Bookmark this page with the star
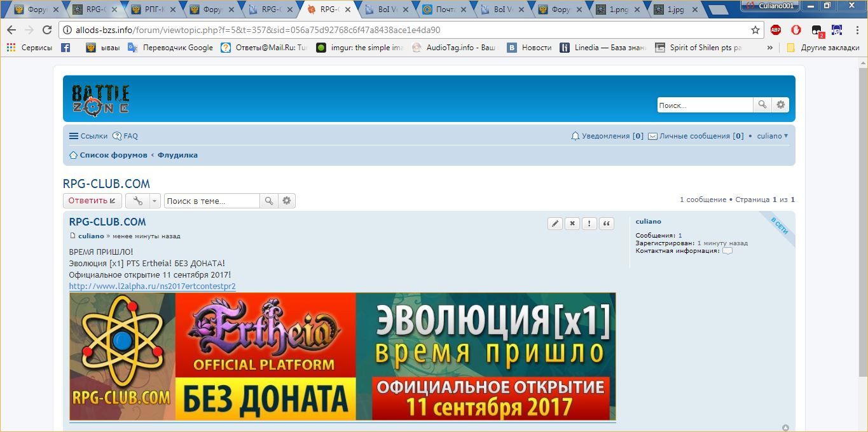Screen dimensions: 868x432 click(x=755, y=30)
